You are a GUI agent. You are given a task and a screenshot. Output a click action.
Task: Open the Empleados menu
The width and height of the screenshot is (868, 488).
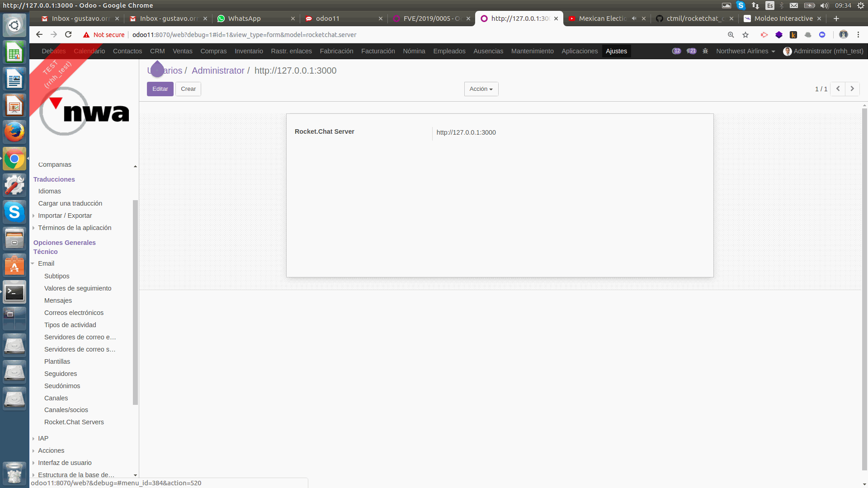point(449,51)
